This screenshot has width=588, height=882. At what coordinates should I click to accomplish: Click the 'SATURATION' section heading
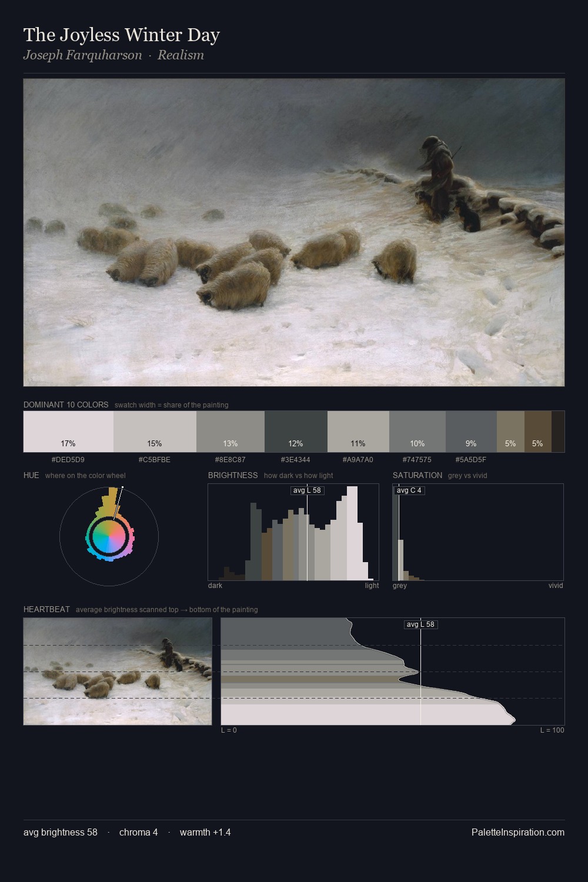(417, 475)
